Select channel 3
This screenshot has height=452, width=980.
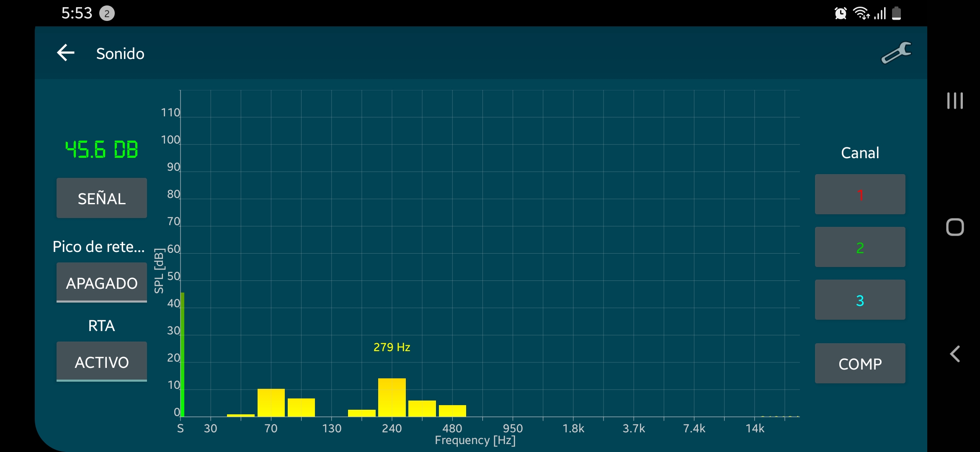(x=860, y=300)
